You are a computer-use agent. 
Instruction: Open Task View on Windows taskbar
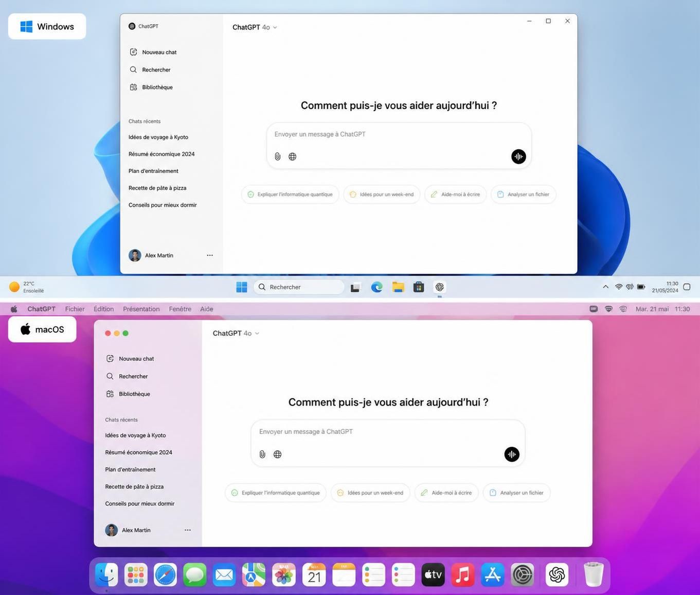coord(355,287)
